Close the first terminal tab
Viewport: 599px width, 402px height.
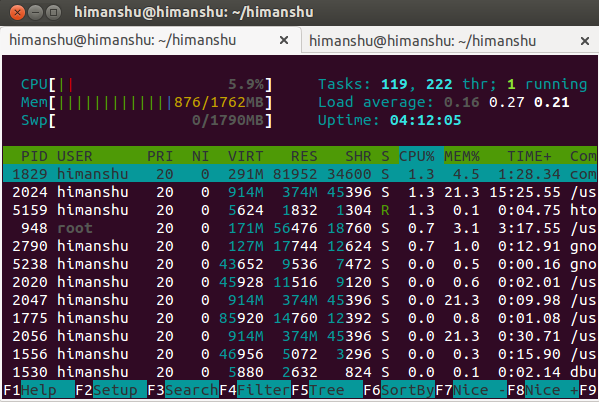(283, 40)
